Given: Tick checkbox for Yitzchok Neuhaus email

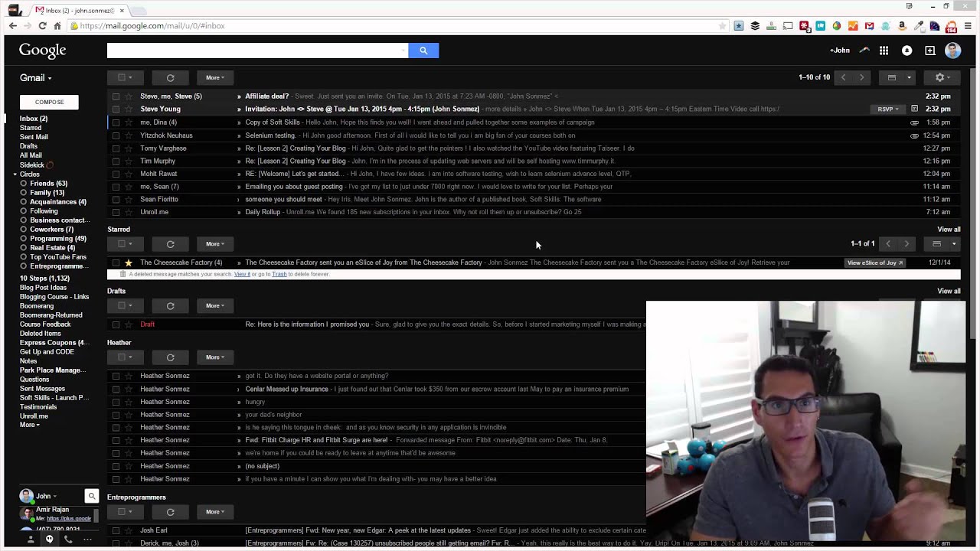Looking at the screenshot, I should pos(116,135).
